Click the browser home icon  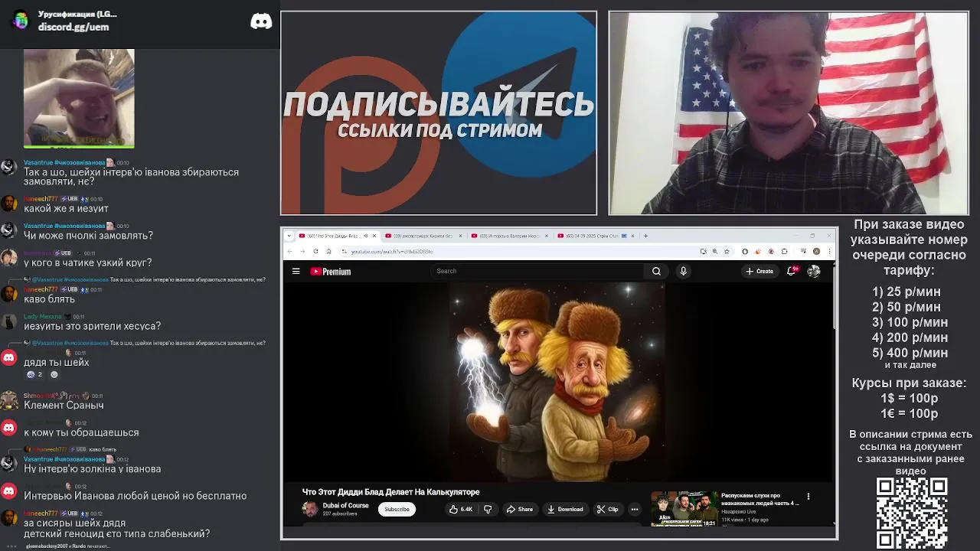point(328,251)
